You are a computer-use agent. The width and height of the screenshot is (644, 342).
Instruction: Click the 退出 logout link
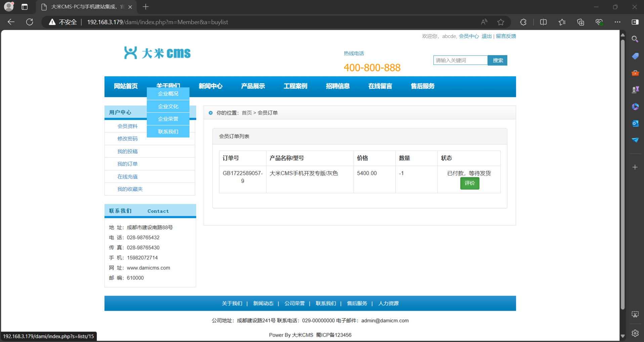(x=486, y=36)
